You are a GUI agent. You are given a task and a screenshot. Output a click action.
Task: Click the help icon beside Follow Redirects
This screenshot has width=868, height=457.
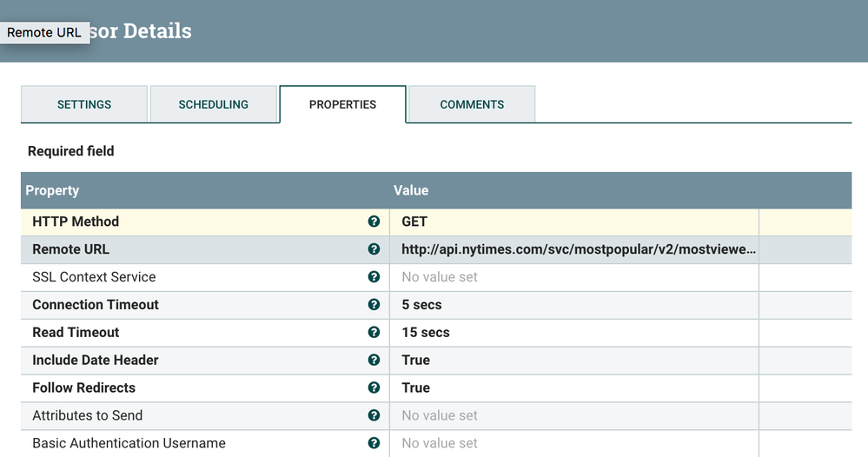click(x=374, y=388)
